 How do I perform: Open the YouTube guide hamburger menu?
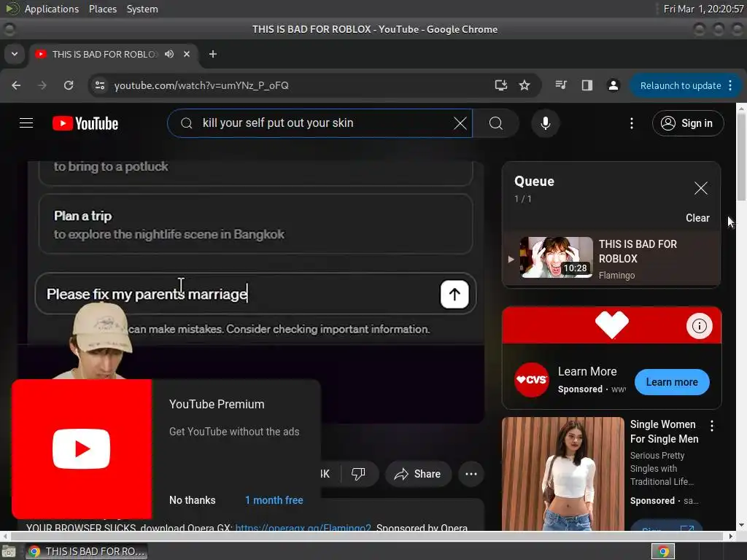pos(26,123)
